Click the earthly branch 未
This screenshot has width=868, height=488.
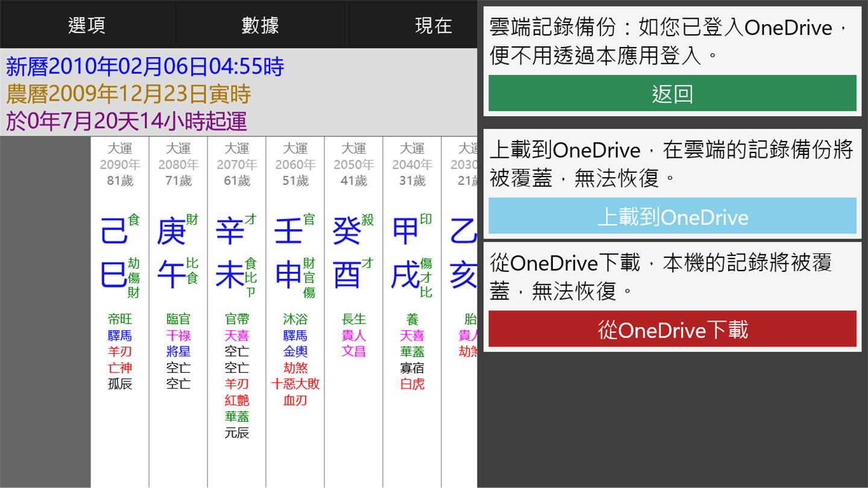[230, 276]
